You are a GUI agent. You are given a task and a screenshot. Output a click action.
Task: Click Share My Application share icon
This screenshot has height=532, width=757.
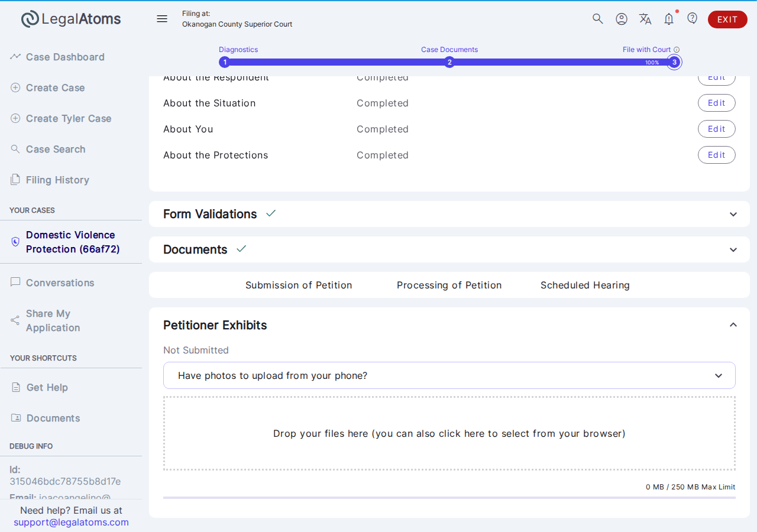[x=15, y=320]
